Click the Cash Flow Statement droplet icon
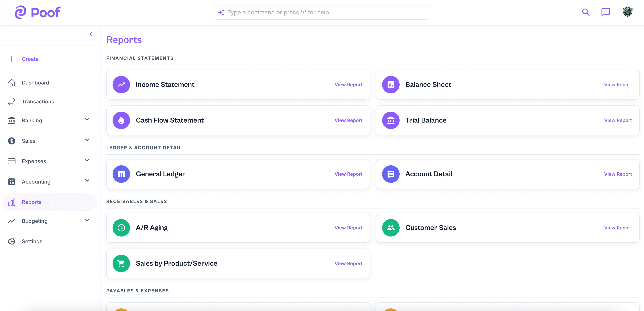 pyautogui.click(x=121, y=120)
